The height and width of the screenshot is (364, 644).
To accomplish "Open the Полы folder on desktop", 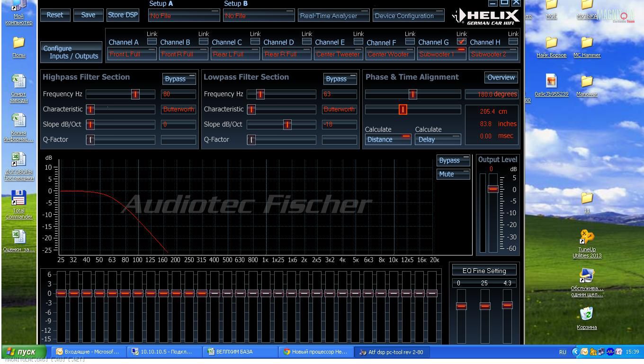I will click(x=18, y=46).
